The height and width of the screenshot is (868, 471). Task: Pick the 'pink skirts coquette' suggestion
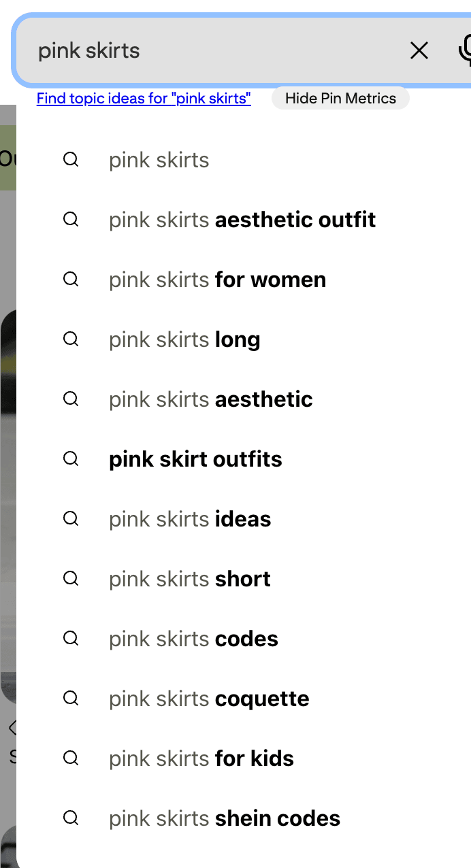tap(244, 699)
